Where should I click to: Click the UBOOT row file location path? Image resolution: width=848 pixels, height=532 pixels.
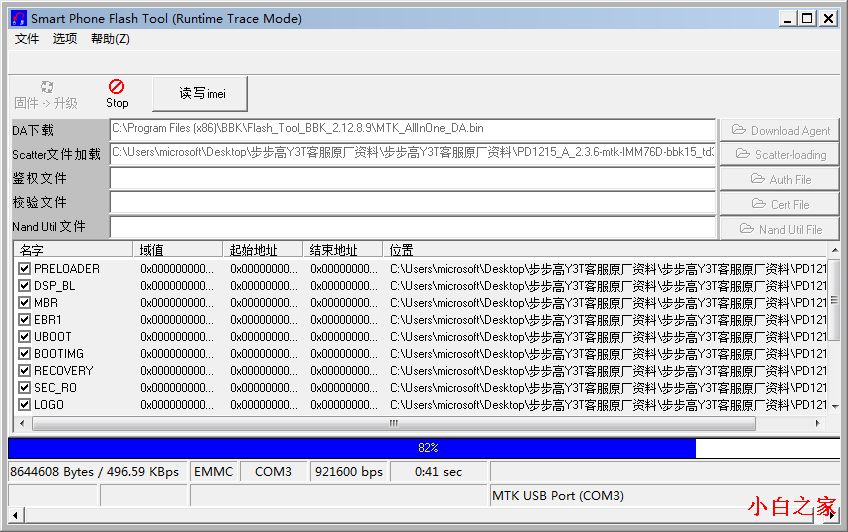(608, 337)
